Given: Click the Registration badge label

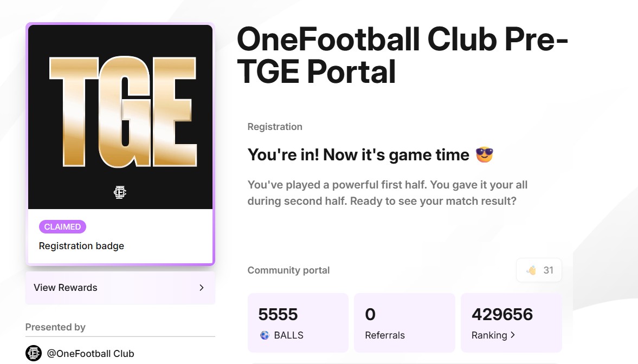Looking at the screenshot, I should click(81, 246).
